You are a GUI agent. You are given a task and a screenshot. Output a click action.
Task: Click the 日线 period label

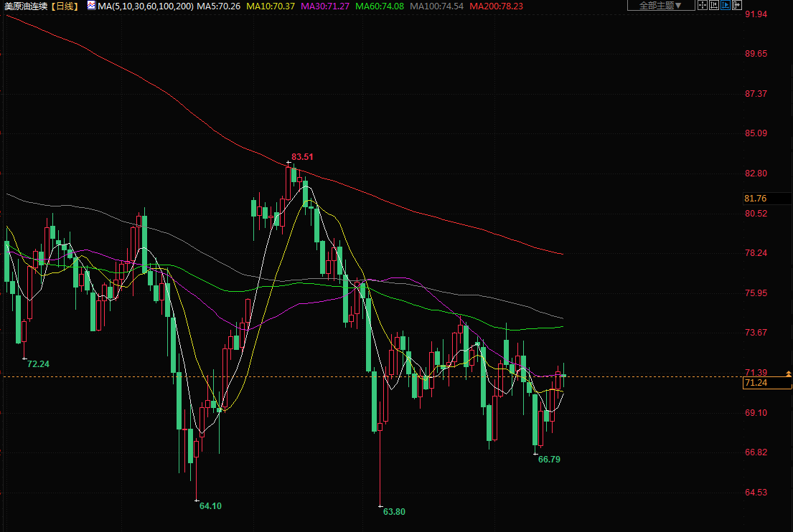[x=65, y=6]
